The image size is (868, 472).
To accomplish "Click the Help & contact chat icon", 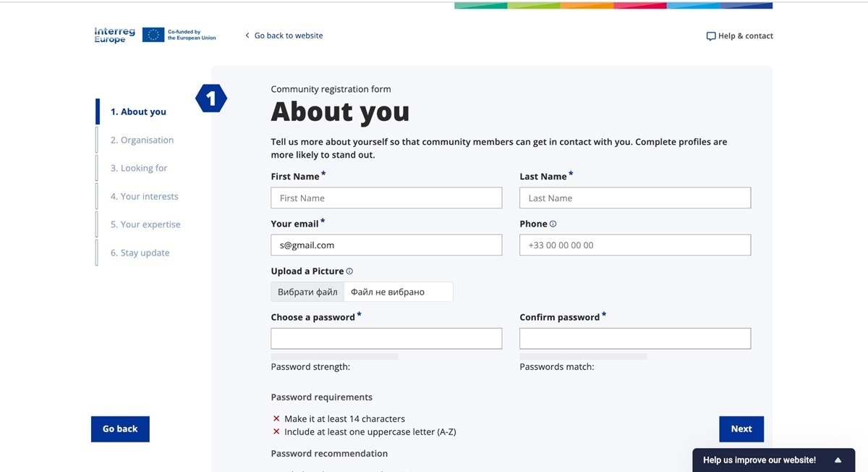I will click(x=710, y=36).
